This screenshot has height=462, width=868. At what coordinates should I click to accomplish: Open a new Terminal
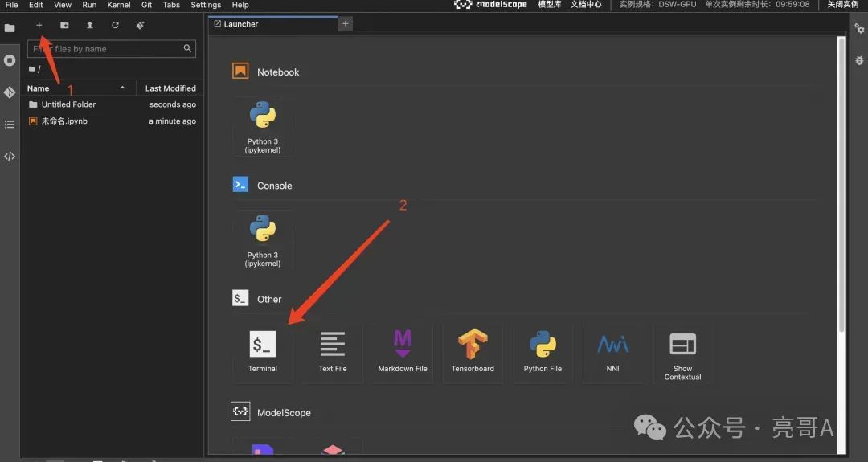click(x=262, y=353)
